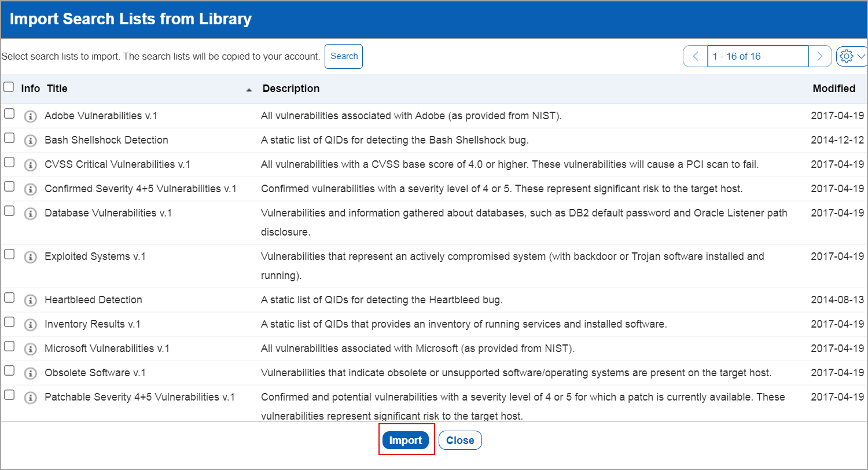Tick Confirmed Severity 4+5 Vulnerabilities checkbox

pos(9,186)
